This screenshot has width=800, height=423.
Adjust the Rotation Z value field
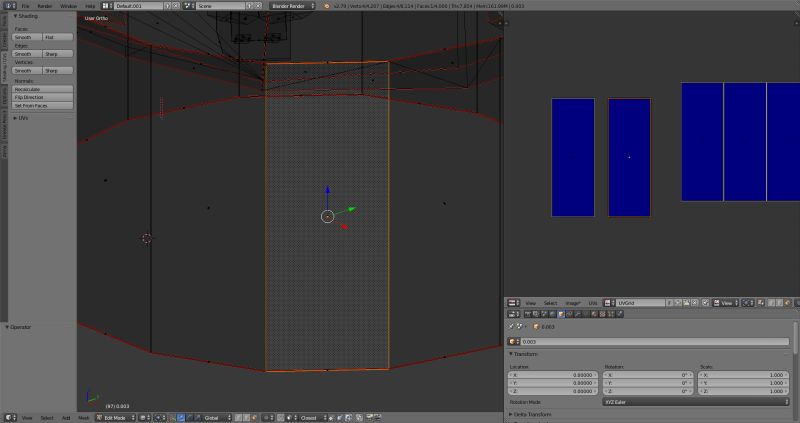click(x=648, y=391)
